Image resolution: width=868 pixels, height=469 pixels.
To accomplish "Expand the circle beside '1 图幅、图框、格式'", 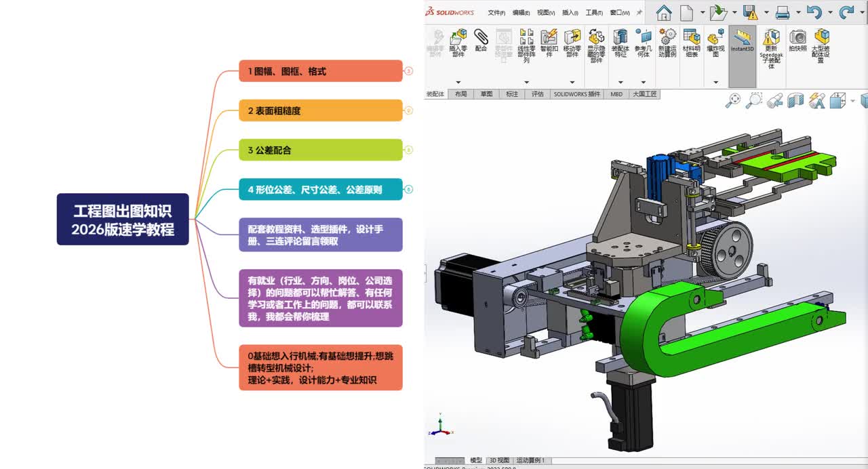I will pyautogui.click(x=409, y=71).
